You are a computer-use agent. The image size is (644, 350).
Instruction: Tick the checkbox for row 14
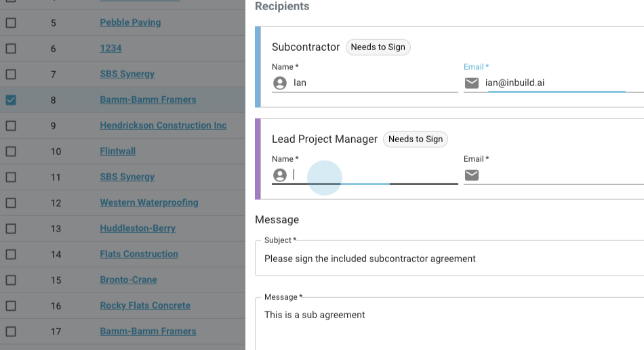[x=11, y=255]
